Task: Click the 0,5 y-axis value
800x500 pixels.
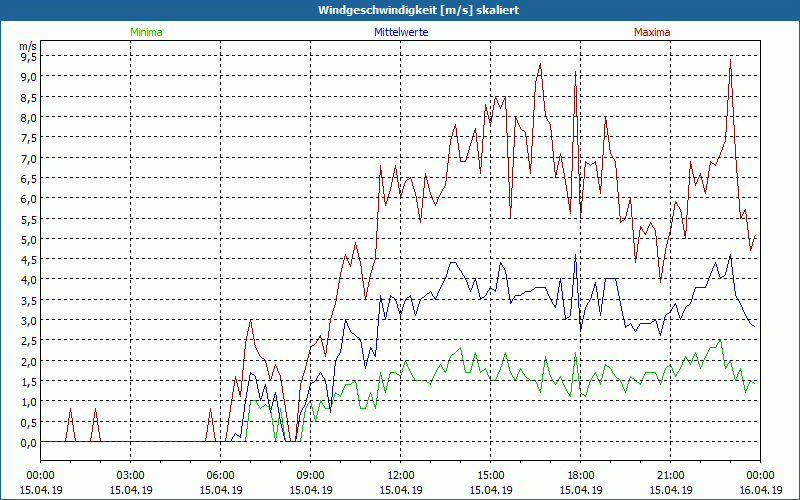Action: tap(29, 422)
